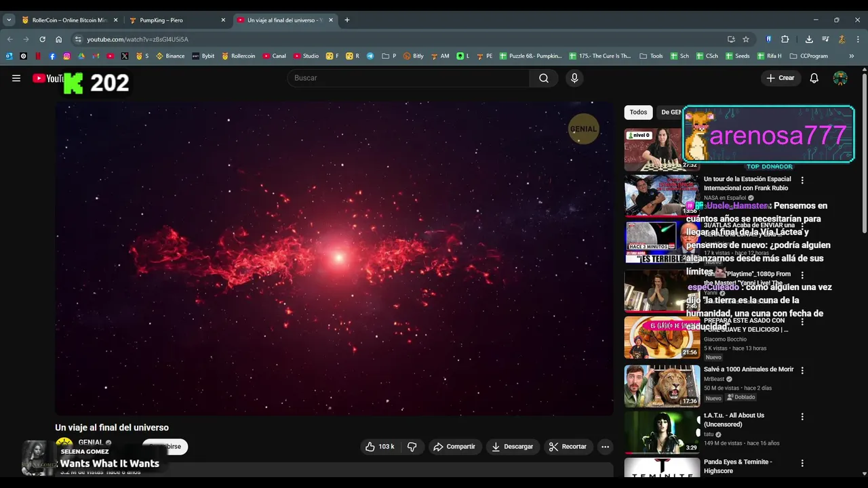The width and height of the screenshot is (868, 488).
Task: Open the Puzzle 68.- Pumpkin... bookmark
Action: 531,56
